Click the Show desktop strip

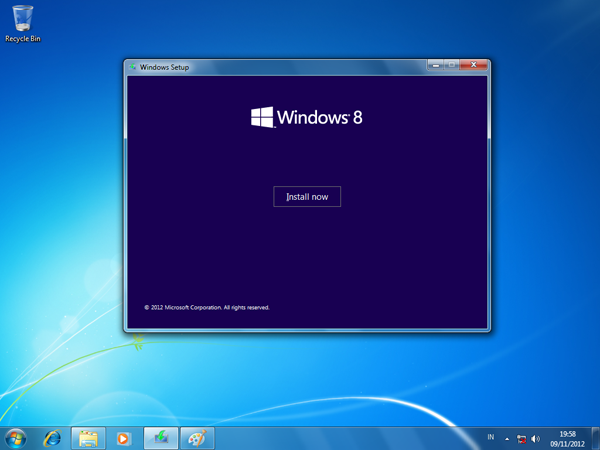596,439
